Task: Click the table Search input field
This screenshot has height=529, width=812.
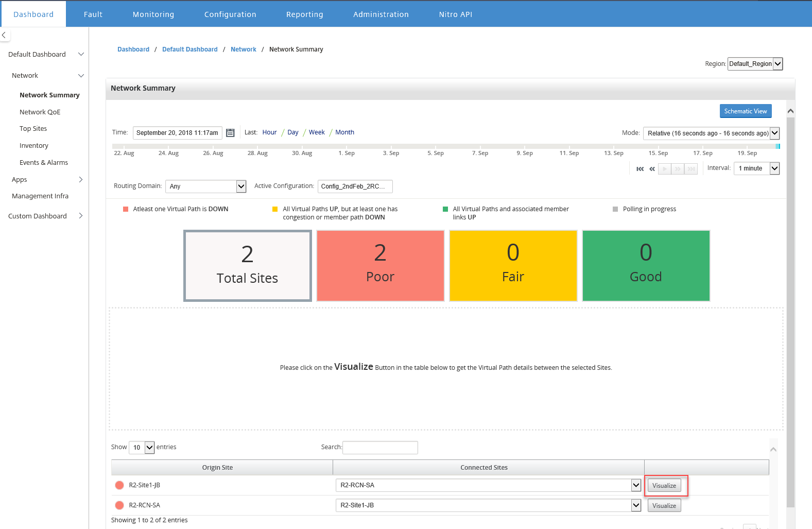Action: click(x=380, y=448)
